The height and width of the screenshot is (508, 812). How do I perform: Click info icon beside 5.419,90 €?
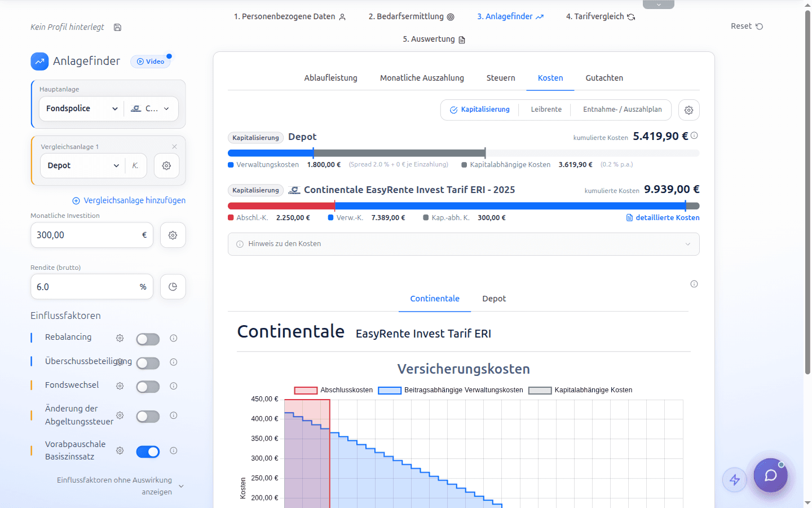tap(694, 135)
